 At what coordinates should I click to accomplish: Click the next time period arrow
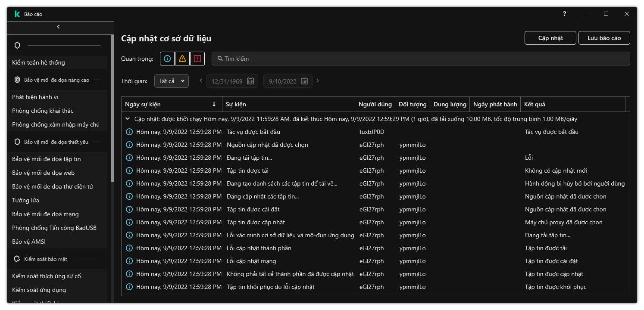pos(318,81)
